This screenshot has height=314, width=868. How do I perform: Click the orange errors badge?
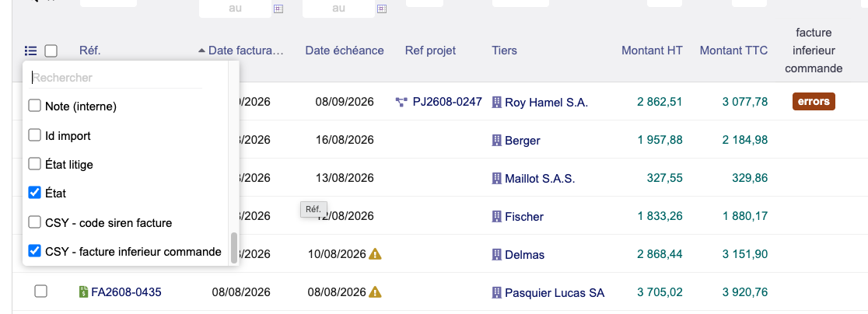[x=814, y=102]
